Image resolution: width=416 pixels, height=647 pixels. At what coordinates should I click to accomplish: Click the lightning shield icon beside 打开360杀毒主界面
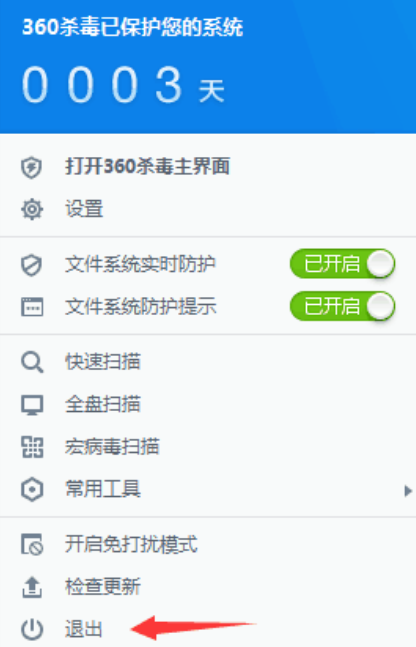pos(32,167)
